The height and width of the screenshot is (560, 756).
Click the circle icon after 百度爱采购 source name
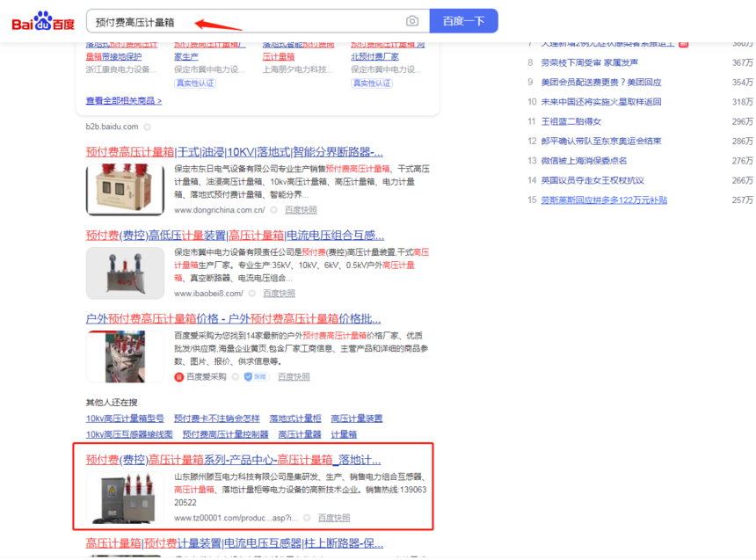point(236,377)
